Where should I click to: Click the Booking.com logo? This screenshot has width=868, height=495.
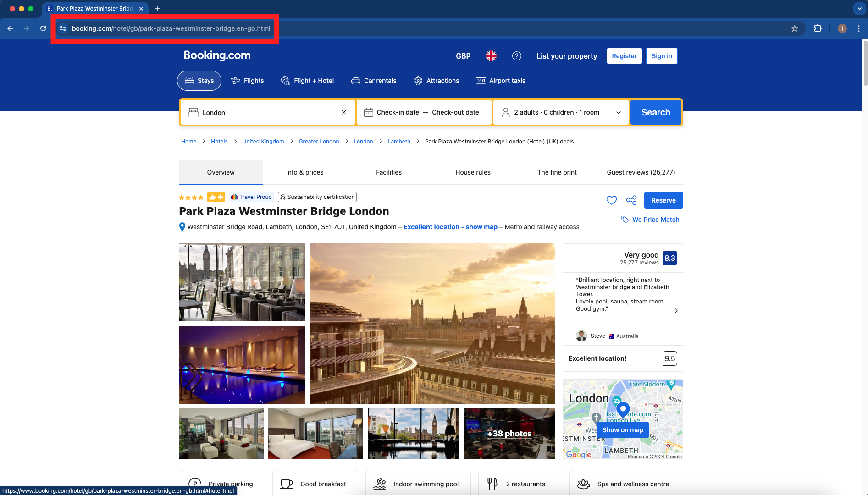[217, 55]
